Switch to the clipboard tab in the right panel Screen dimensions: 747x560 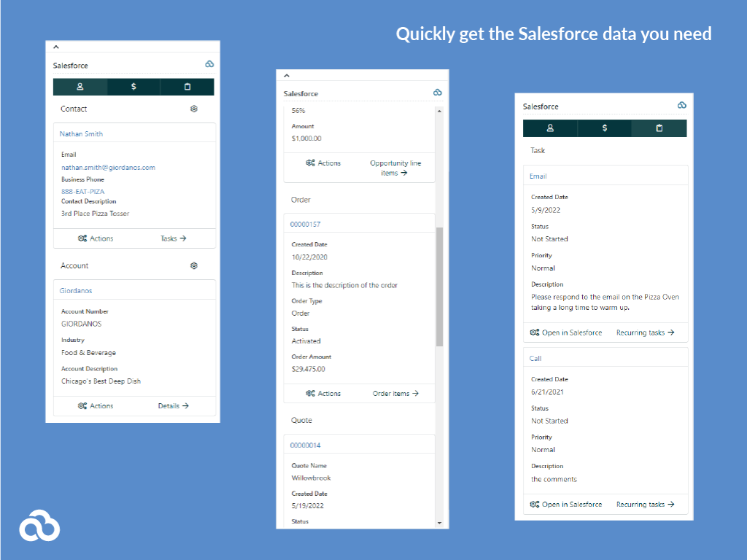coord(661,128)
